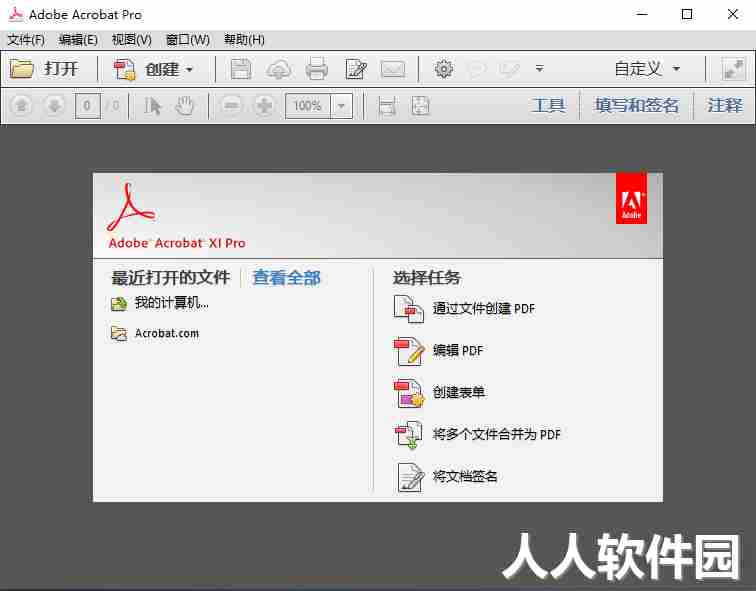Click the 创建表单 form icon
756x591 pixels.
[409, 393]
